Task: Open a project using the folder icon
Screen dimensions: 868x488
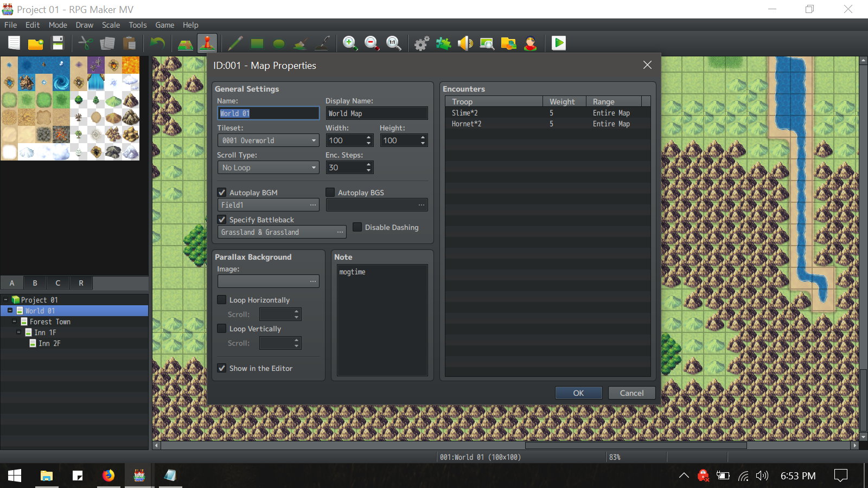Action: [36, 43]
